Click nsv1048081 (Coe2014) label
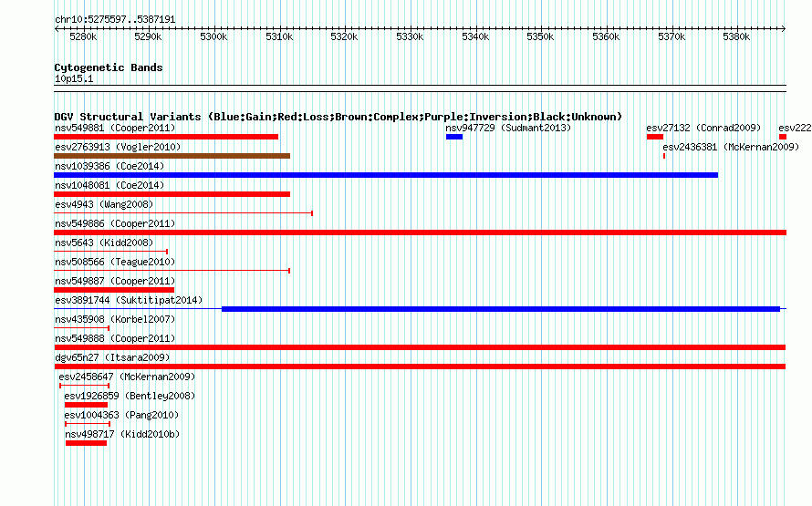The image size is (812, 506). [x=109, y=185]
